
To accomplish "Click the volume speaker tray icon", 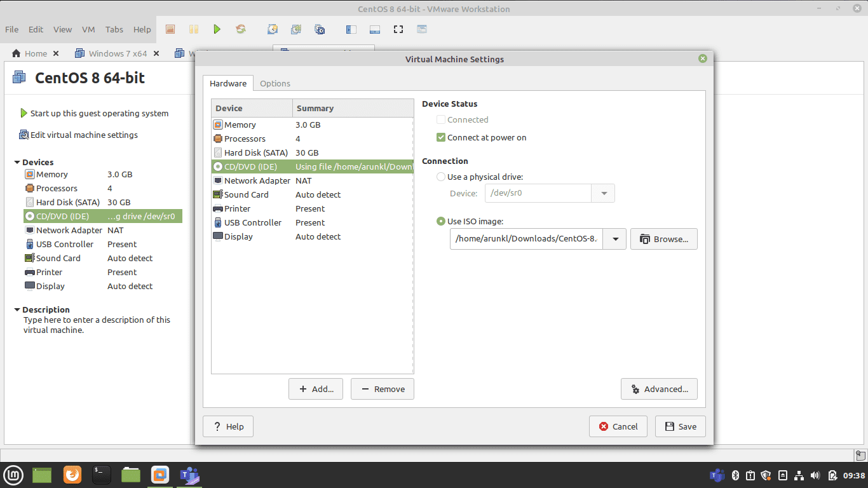I will tap(816, 475).
